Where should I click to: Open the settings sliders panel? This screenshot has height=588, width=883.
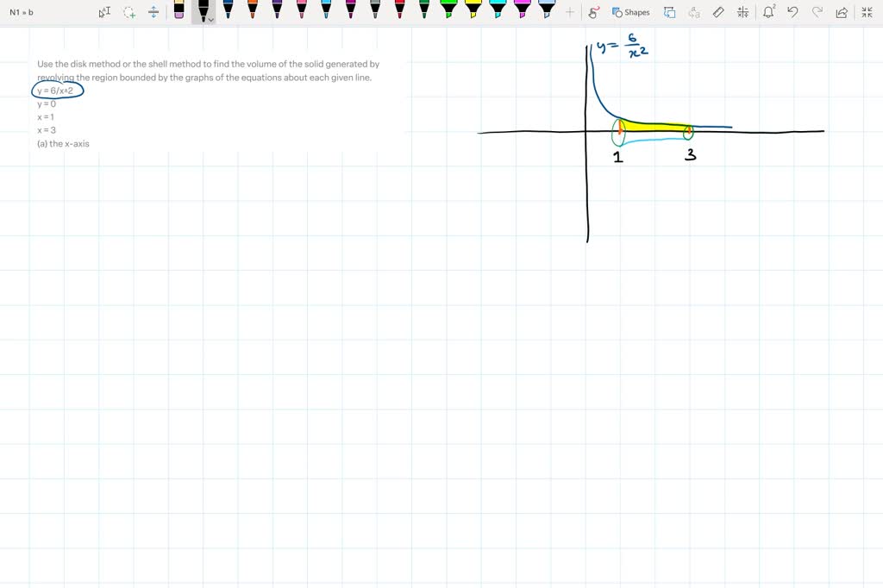click(742, 12)
